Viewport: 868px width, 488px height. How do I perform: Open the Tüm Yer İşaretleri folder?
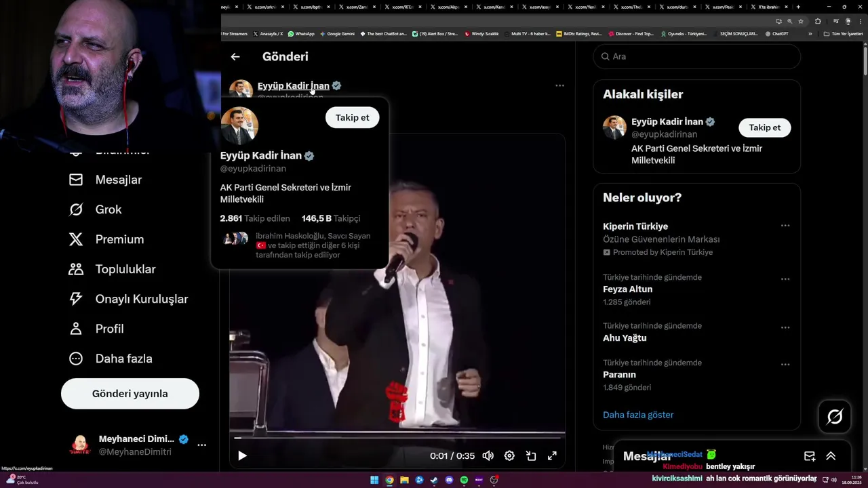843,33
